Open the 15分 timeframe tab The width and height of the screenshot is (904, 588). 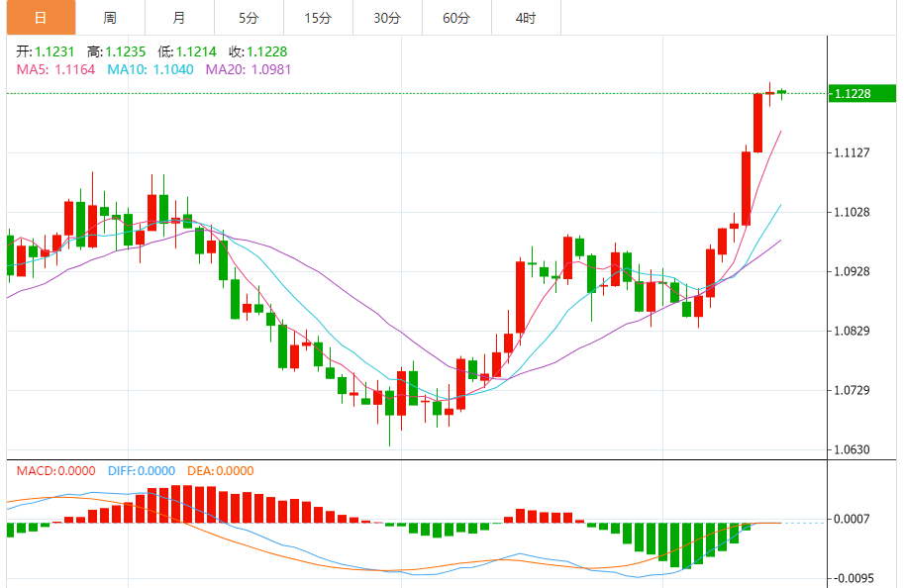[318, 17]
